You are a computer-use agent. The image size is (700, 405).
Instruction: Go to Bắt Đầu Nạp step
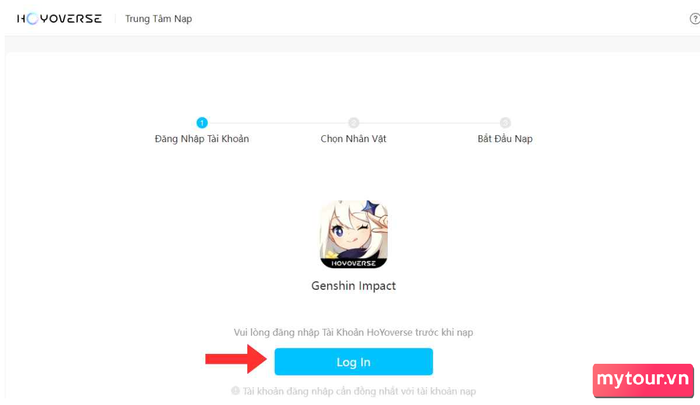point(505,139)
